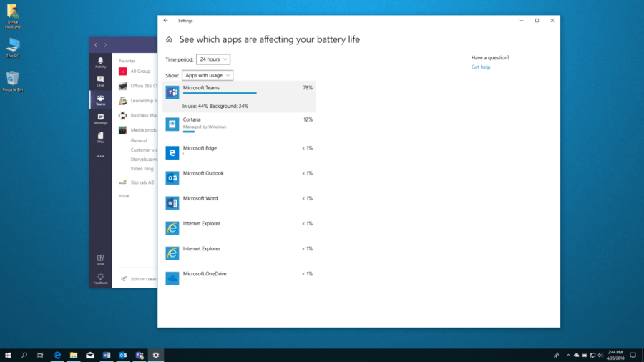The height and width of the screenshot is (362, 644).
Task: Click the Teams usage progress bar
Action: point(220,93)
